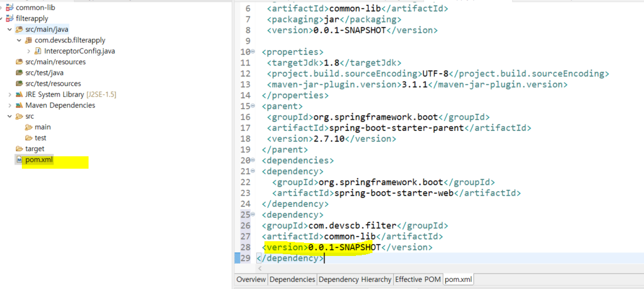Click the 2.7.10 version value
The height and width of the screenshot is (289, 644).
coord(329,139)
